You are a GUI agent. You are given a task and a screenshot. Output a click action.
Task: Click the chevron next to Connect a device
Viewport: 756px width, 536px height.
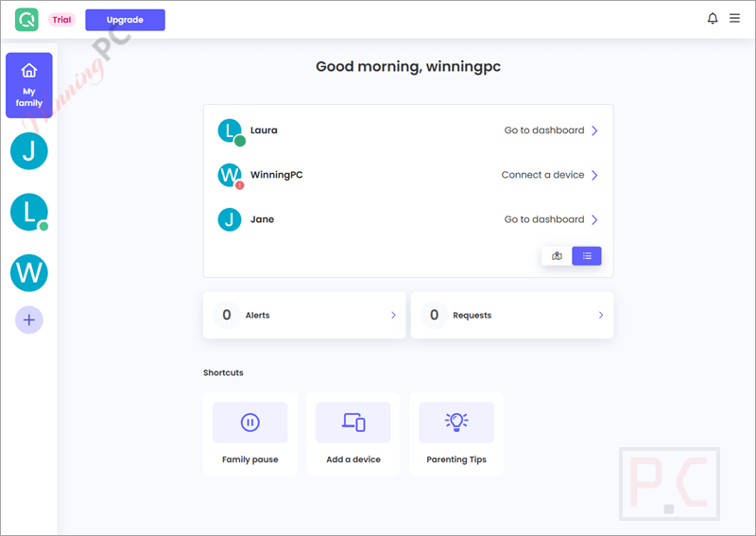(594, 175)
